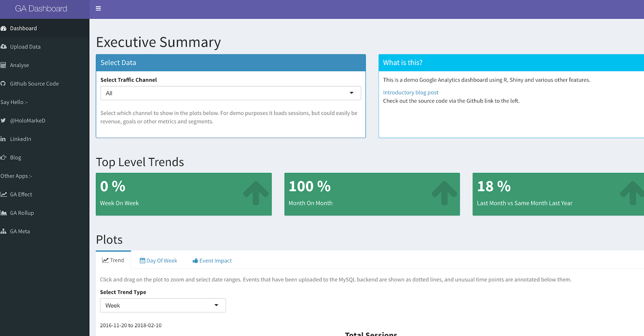644x336 pixels.
Task: Switch to the Day Of Week tab
Action: click(158, 261)
